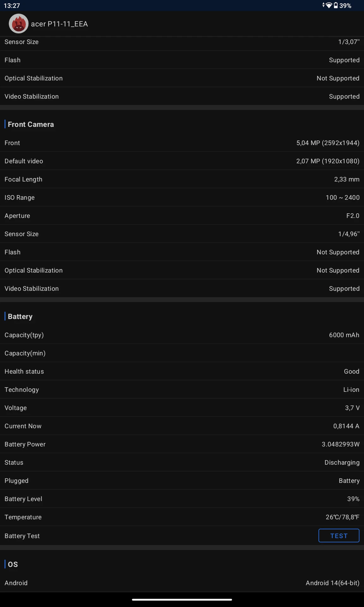Tap the Battery Power wattage row
The image size is (364, 607).
coord(182,444)
